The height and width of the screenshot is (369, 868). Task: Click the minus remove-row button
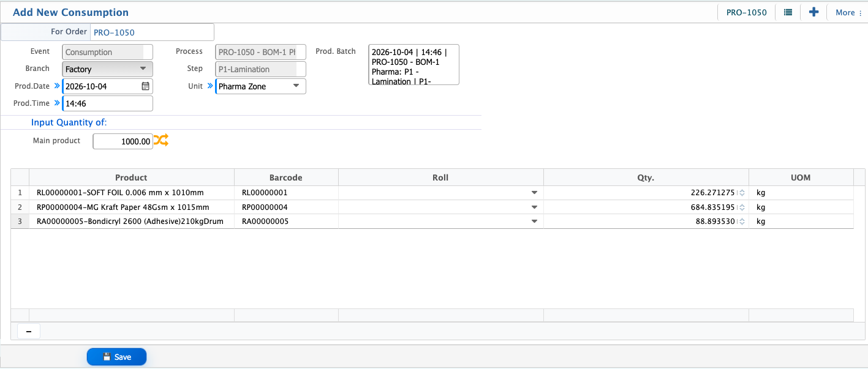click(x=29, y=331)
